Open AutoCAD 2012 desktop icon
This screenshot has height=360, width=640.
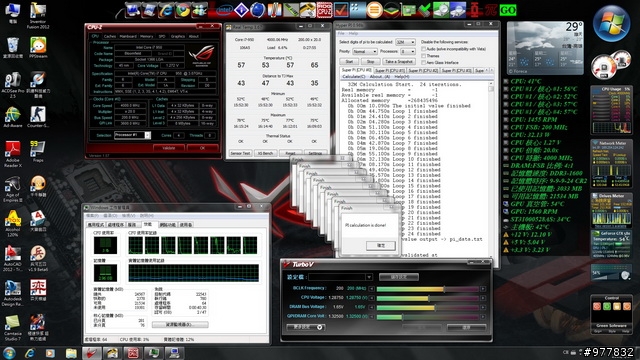(x=13, y=259)
